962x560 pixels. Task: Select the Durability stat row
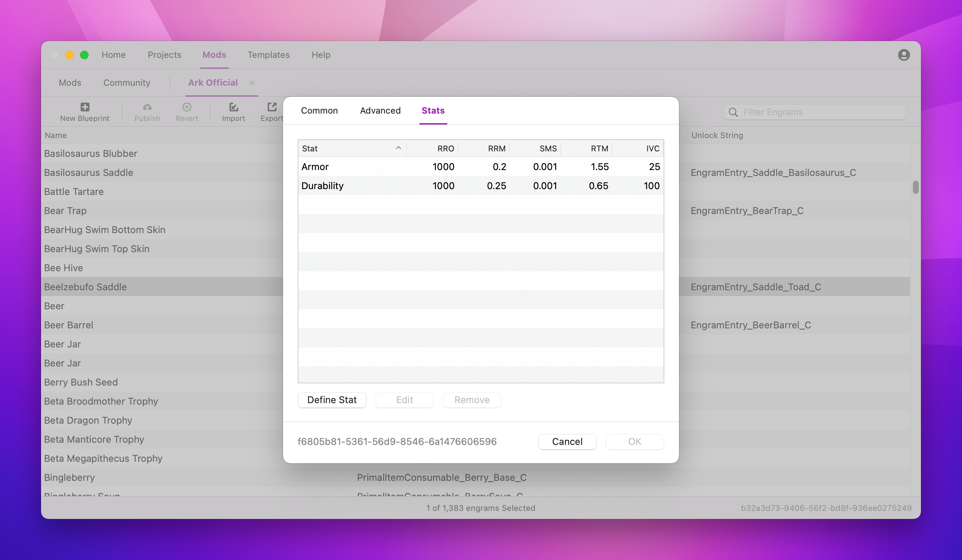pyautogui.click(x=480, y=186)
